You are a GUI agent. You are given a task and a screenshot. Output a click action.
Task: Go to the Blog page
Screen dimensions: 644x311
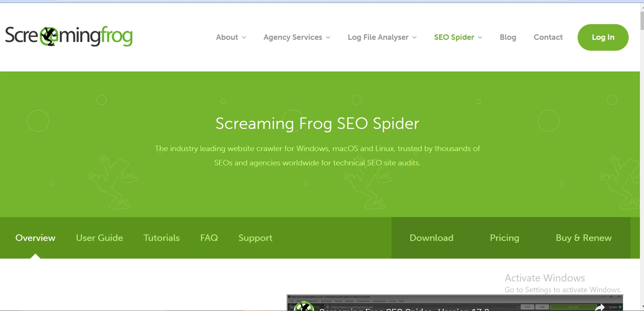[508, 37]
